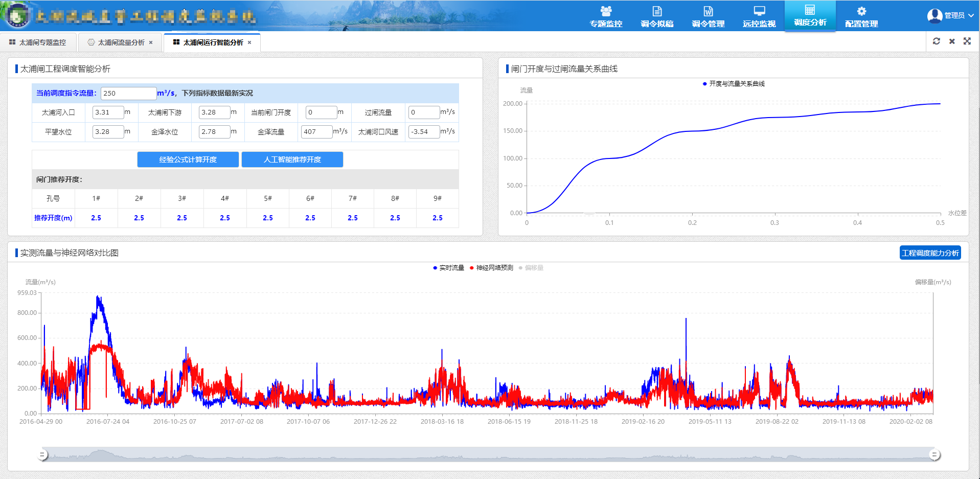The width and height of the screenshot is (980, 479).
Task: Toggle 开度与流量关系曲线 legend item
Action: [x=734, y=84]
